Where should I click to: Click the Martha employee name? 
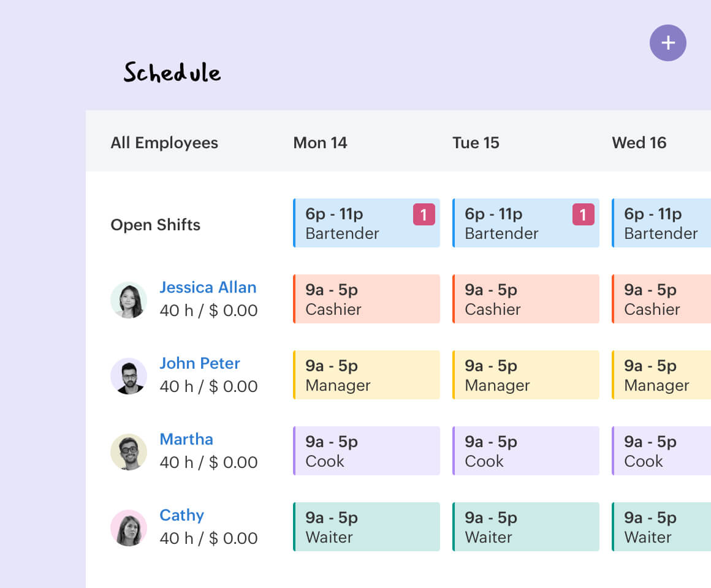tap(186, 439)
